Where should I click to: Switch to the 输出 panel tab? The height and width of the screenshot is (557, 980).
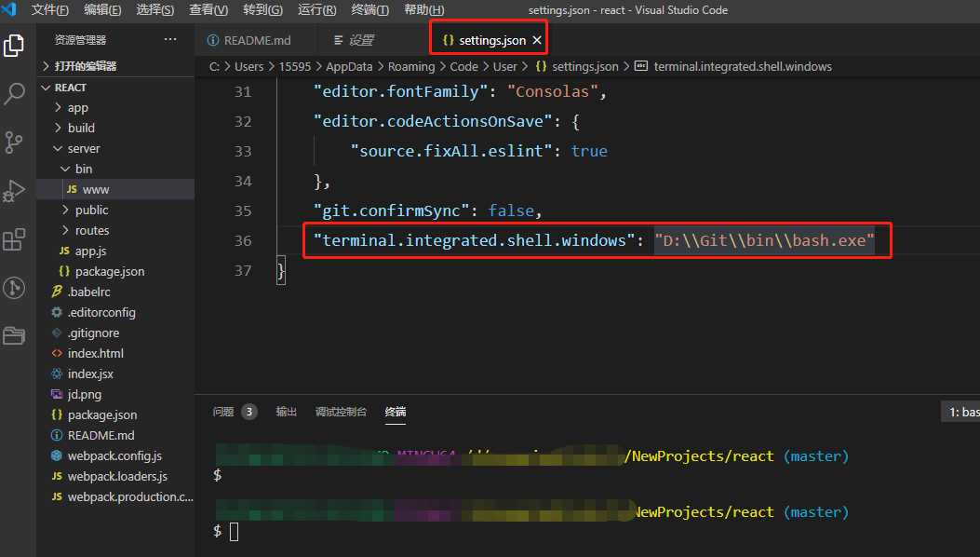(287, 412)
